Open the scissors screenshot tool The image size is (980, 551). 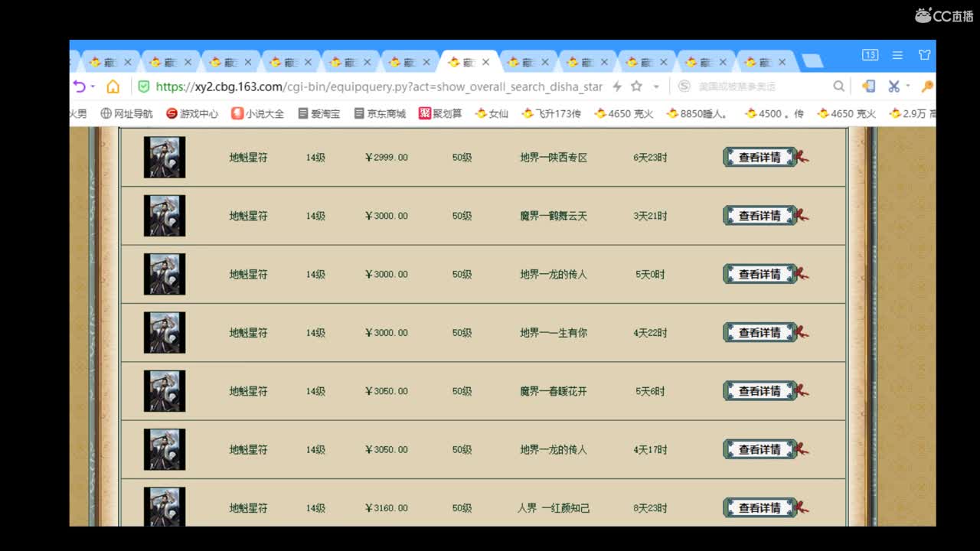(893, 86)
